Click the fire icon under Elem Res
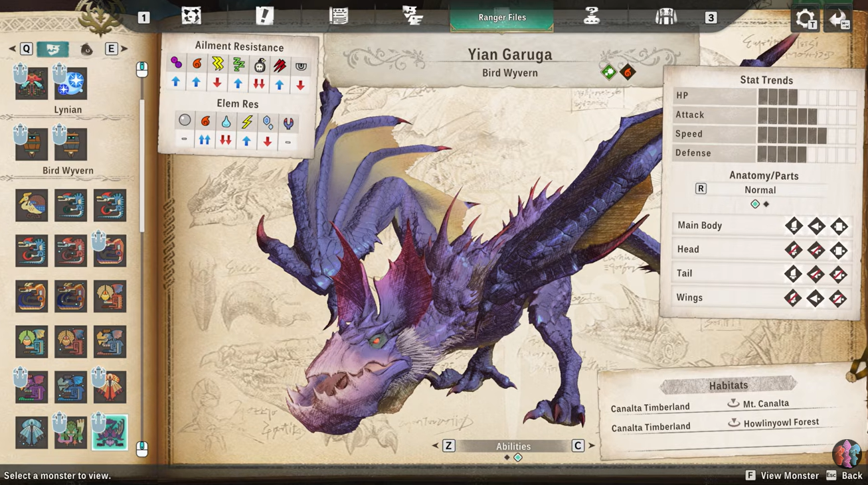The height and width of the screenshot is (485, 868). (x=205, y=121)
